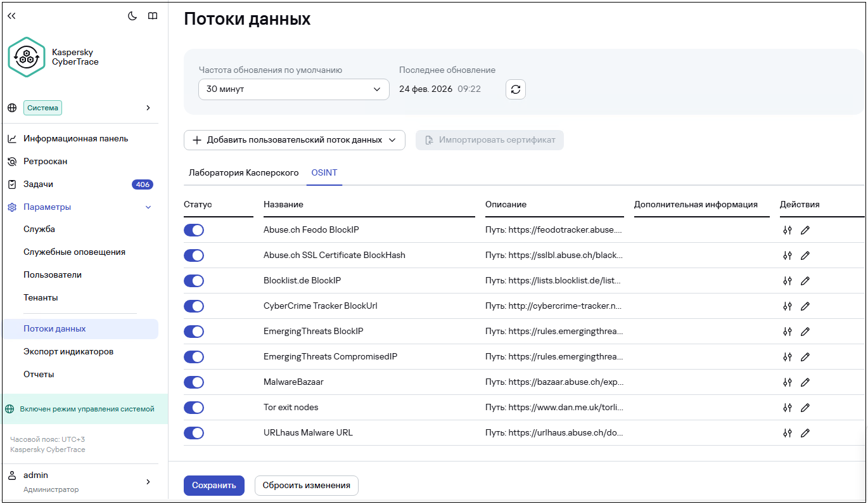The width and height of the screenshot is (868, 504).
Task: Click the globe icon beside Система
Action: [12, 108]
